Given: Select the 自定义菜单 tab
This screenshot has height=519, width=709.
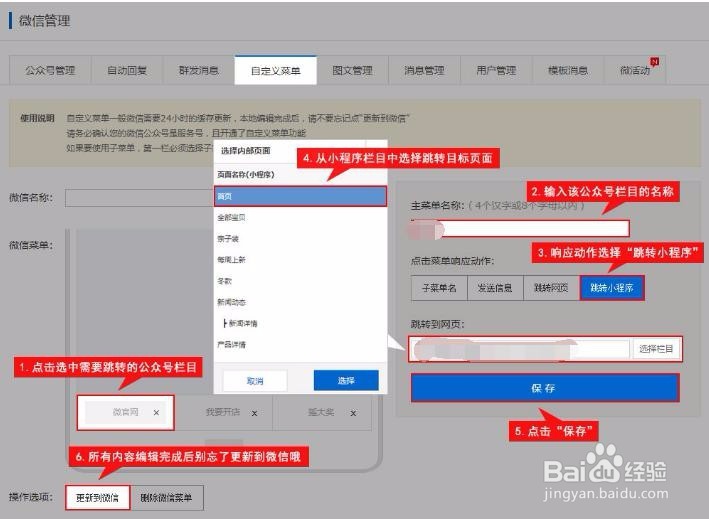Looking at the screenshot, I should [x=275, y=71].
